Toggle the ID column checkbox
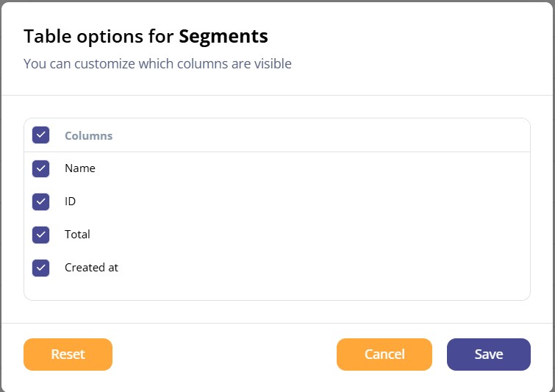 click(40, 202)
